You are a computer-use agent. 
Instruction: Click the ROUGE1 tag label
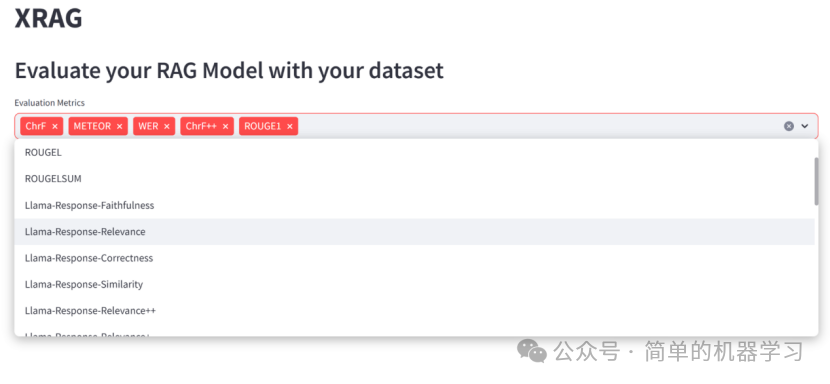263,127
